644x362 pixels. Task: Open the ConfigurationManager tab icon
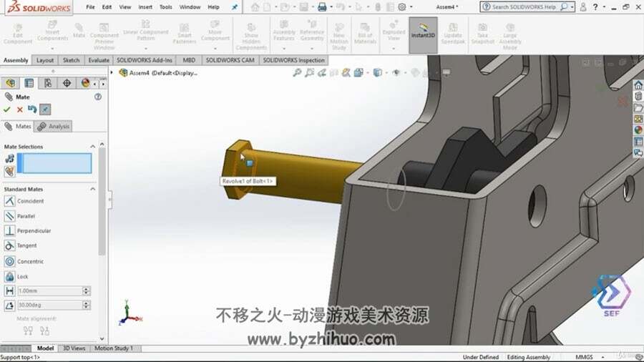click(48, 83)
